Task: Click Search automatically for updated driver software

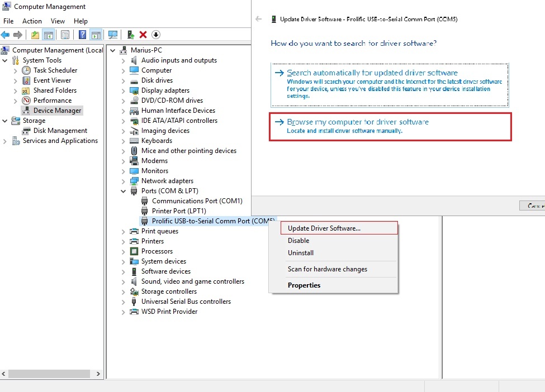Action: (372, 73)
